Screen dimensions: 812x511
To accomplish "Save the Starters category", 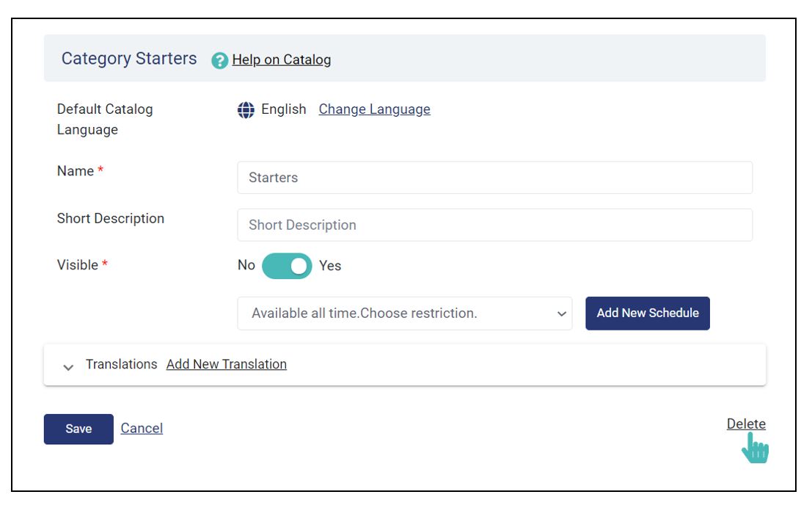I will pyautogui.click(x=78, y=429).
